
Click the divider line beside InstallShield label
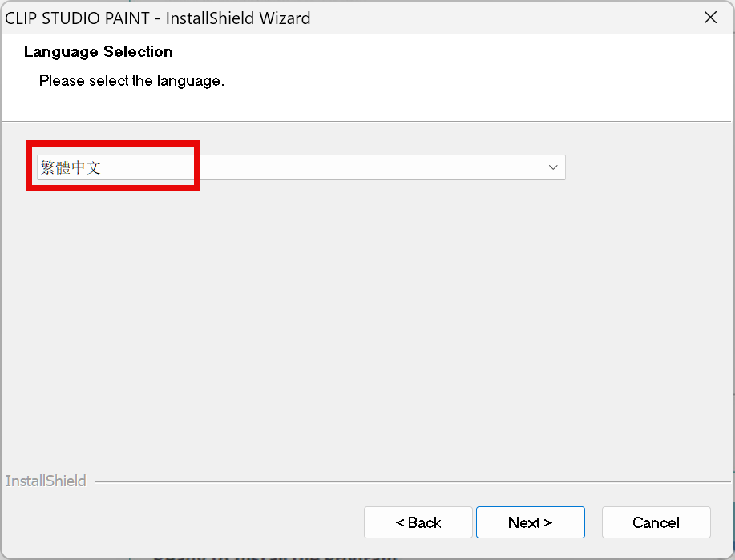401,482
